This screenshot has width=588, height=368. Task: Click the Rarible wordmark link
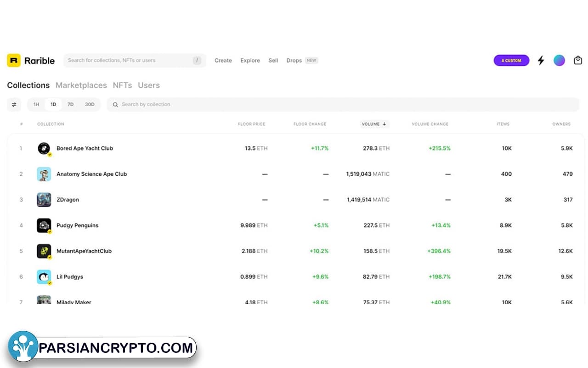(40, 60)
